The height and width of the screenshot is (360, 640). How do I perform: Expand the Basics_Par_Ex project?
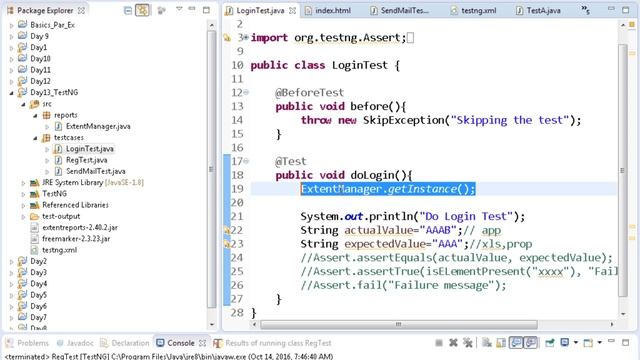(11, 25)
